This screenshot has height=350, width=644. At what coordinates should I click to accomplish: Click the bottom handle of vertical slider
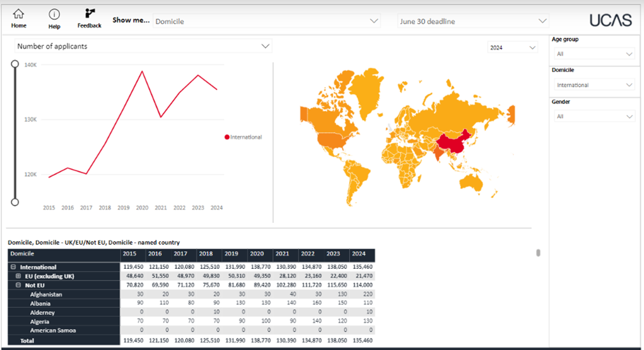[x=15, y=202]
